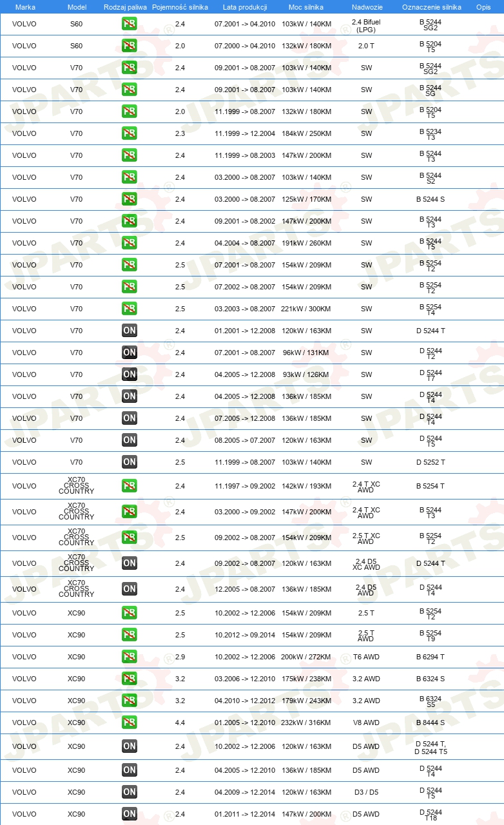Click ON icon in V70 D 5252 T row
Screen dimensions: 504x825
pos(129,462)
